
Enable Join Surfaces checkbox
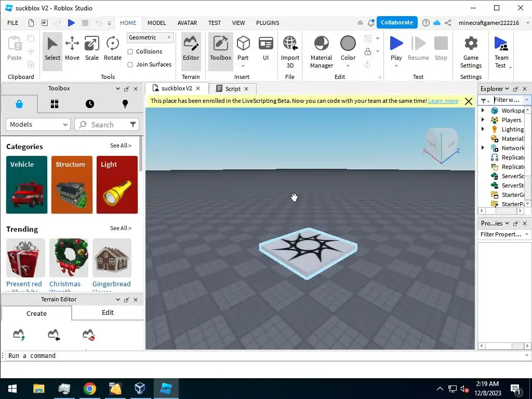(130, 64)
